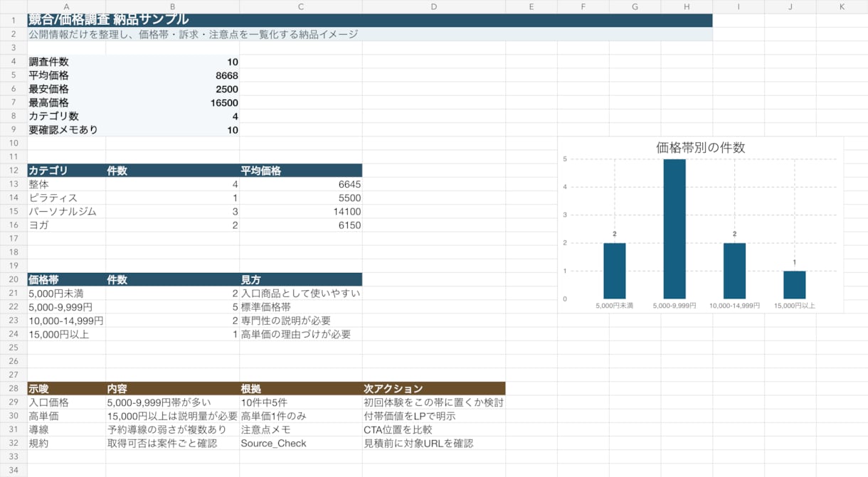Screen dimensions: 868x477
Task: Click the 見方 header cell
Action: [x=301, y=279]
